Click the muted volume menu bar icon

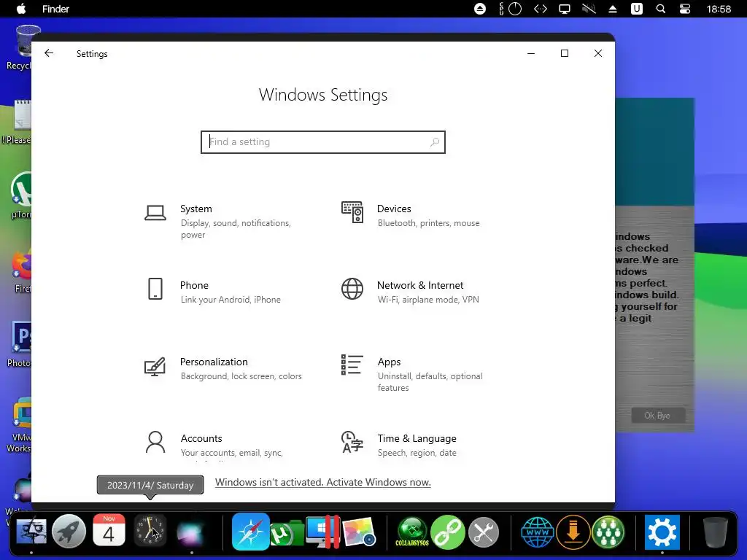click(x=589, y=9)
